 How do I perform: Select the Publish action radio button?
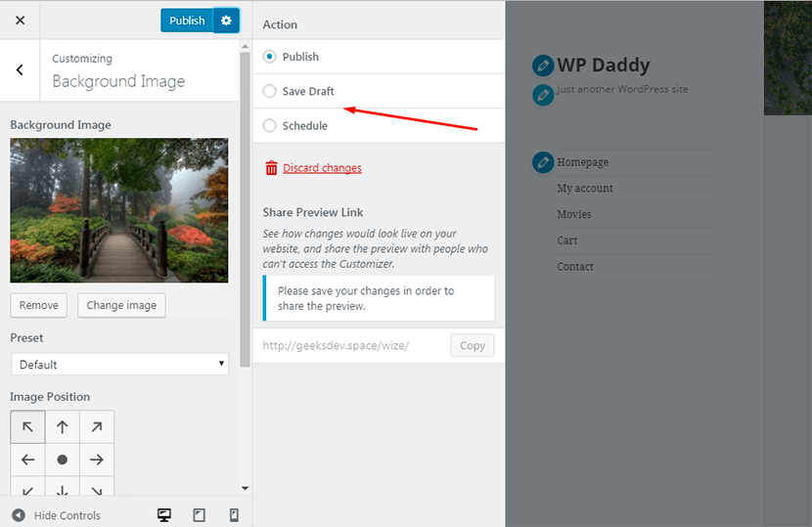click(x=269, y=57)
